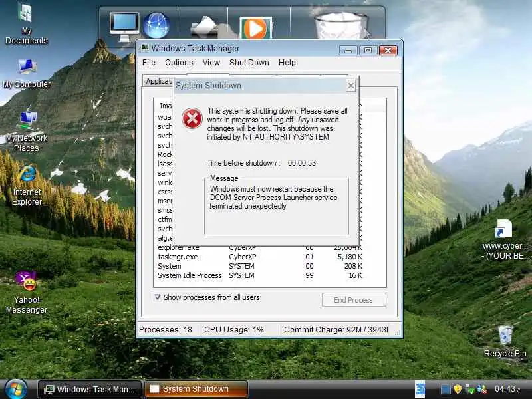
Task: Activate System Shutdown taskbar button
Action: [x=196, y=389]
